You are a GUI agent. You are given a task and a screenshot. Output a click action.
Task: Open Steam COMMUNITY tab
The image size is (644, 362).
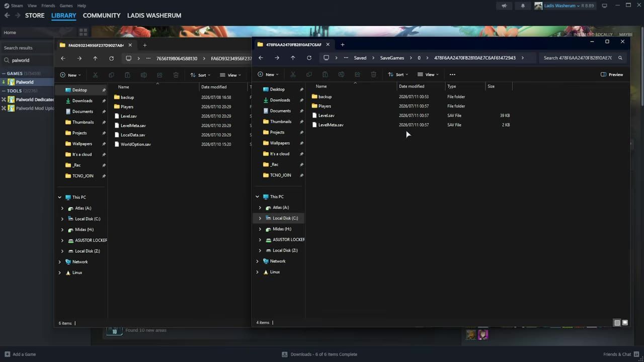coord(102,16)
